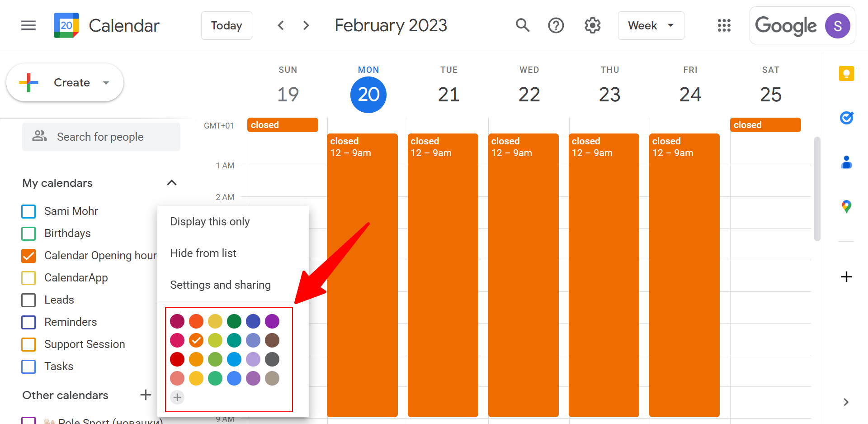This screenshot has height=424, width=868.
Task: Collapse the My calendars section
Action: [x=171, y=183]
